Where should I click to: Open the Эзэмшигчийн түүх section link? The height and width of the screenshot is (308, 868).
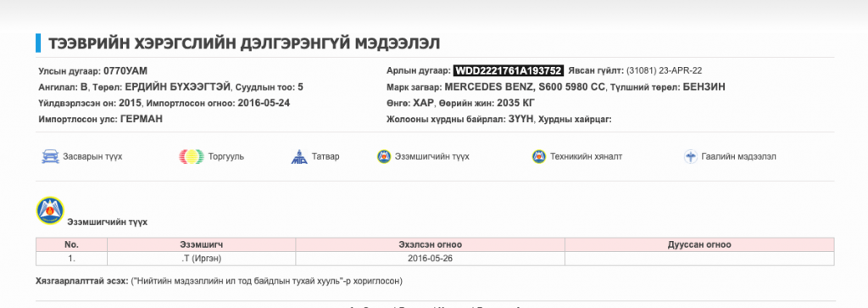[431, 157]
